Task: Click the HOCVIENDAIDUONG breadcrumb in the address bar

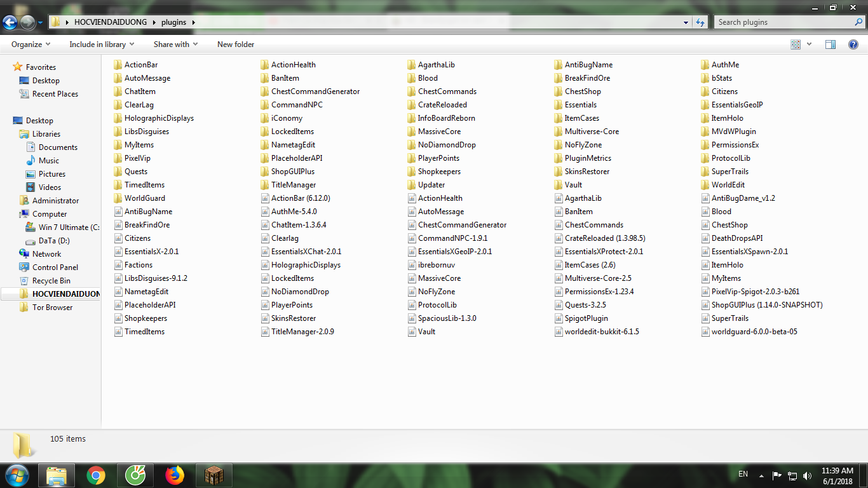Action: (x=111, y=22)
